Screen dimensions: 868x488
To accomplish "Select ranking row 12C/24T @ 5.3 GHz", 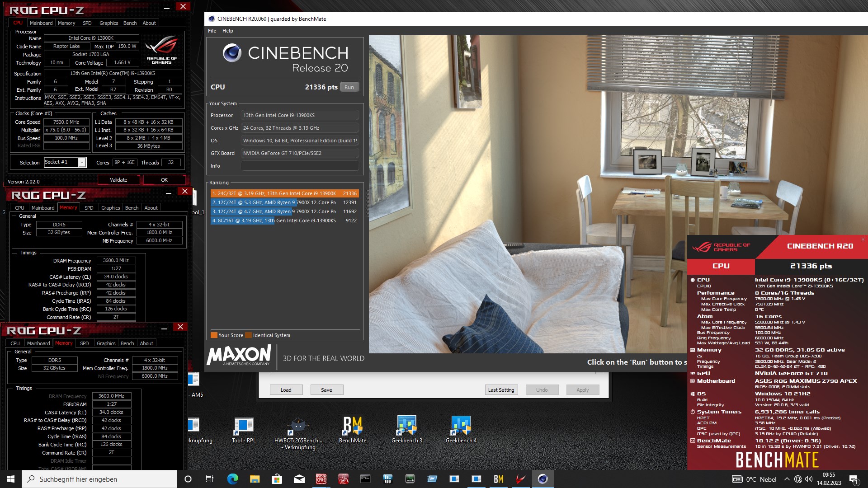I will tap(285, 202).
